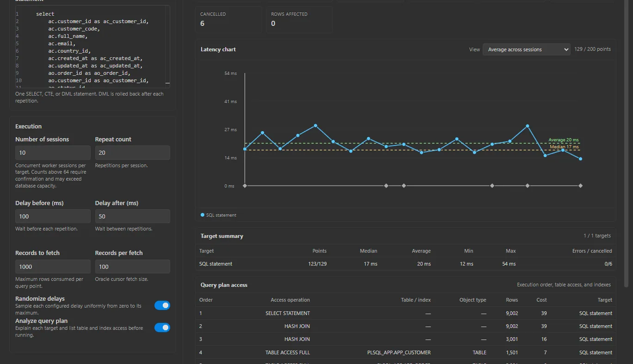
Task: Edit the Delay before (ms) field
Action: 53,217
